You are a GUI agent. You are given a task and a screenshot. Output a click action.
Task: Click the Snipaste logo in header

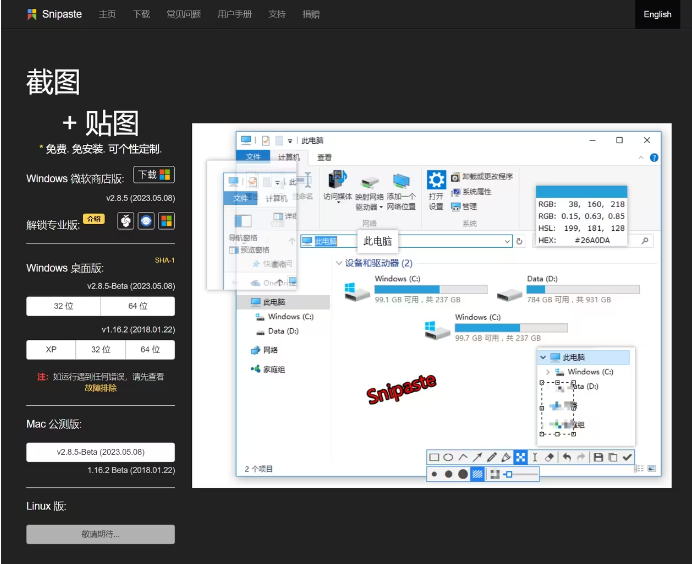(54, 14)
